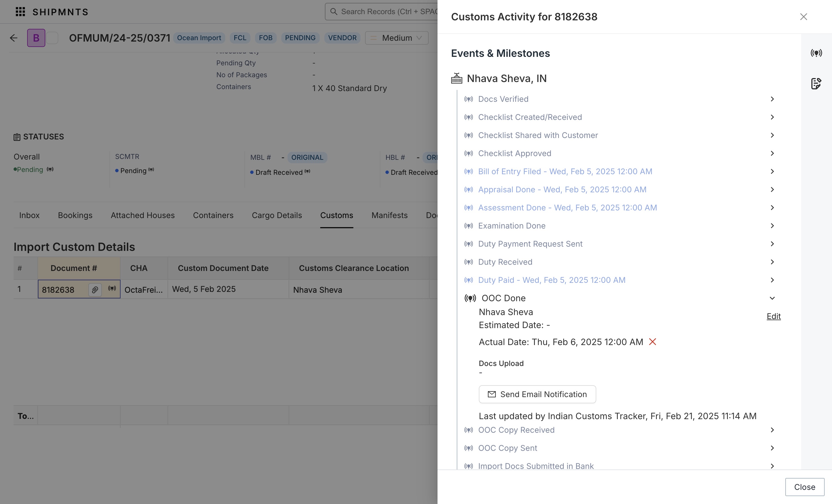Click the MBL ORIGINAL badge
Viewport: 832px width, 504px height.
tap(307, 157)
